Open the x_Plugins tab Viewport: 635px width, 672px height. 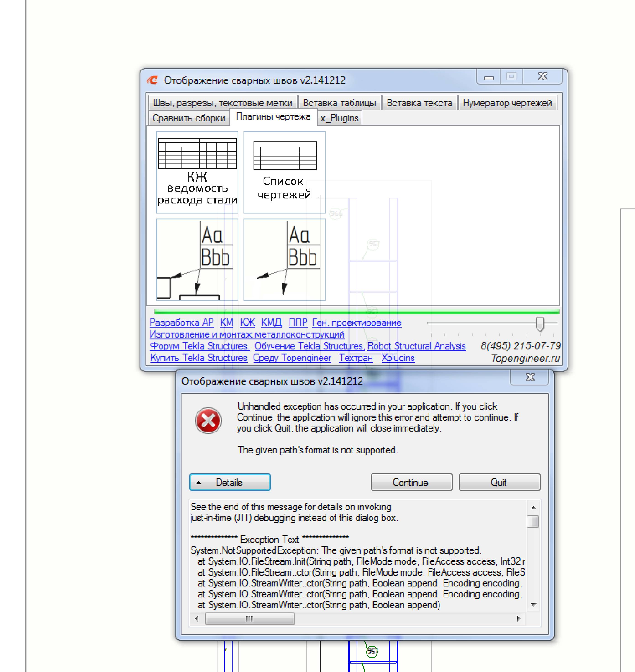click(340, 118)
